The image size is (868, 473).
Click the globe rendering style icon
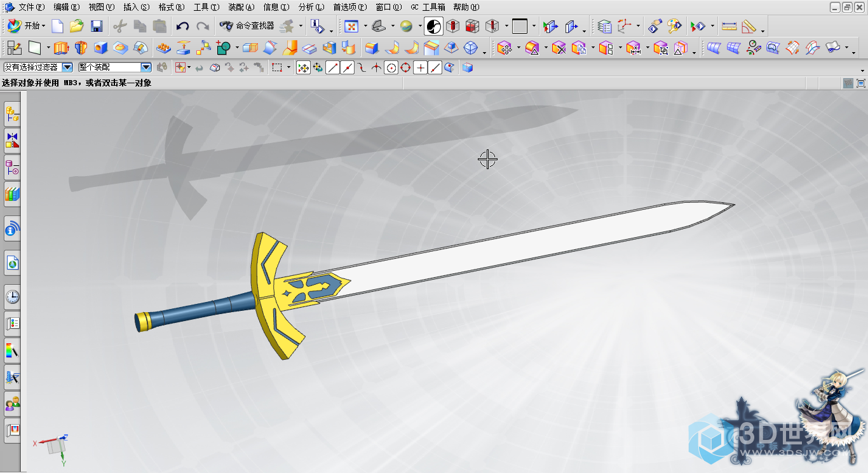[406, 26]
